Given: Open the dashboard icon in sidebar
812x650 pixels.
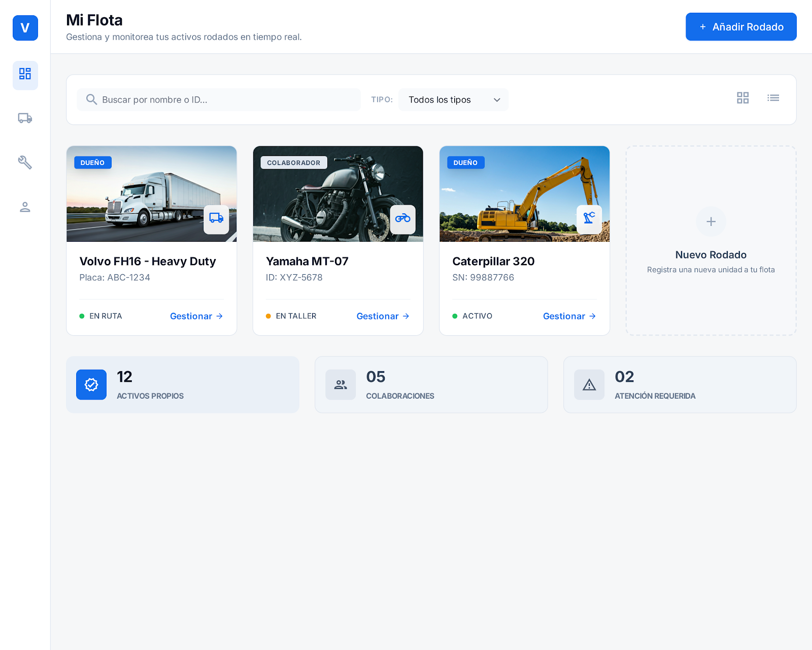Looking at the screenshot, I should point(25,75).
